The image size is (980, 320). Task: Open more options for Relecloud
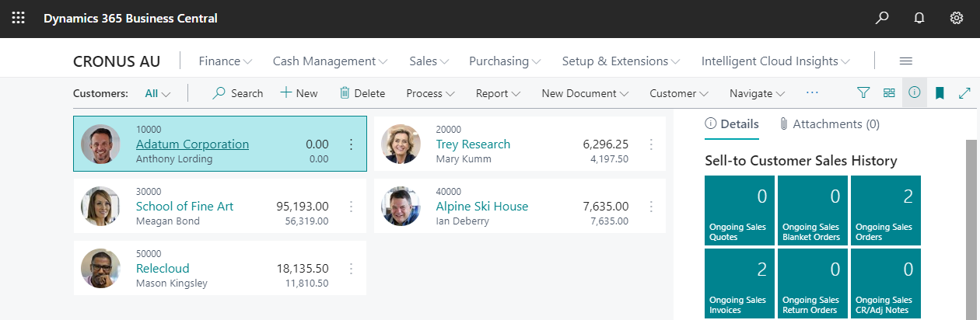pos(351,269)
